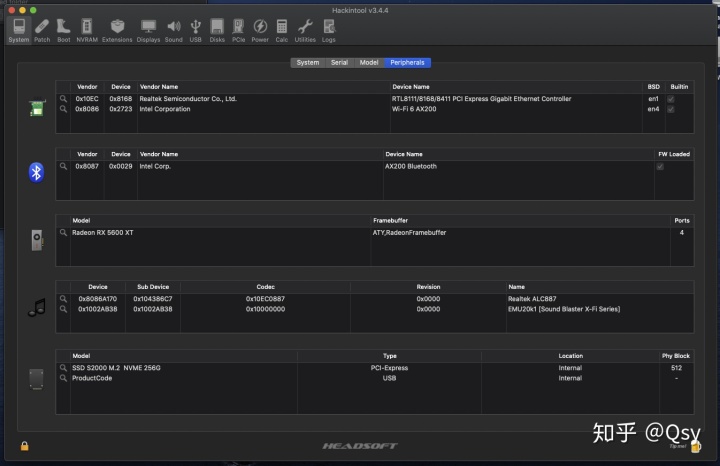Click the graphics card icon
720x466 pixels.
pyautogui.click(x=37, y=240)
